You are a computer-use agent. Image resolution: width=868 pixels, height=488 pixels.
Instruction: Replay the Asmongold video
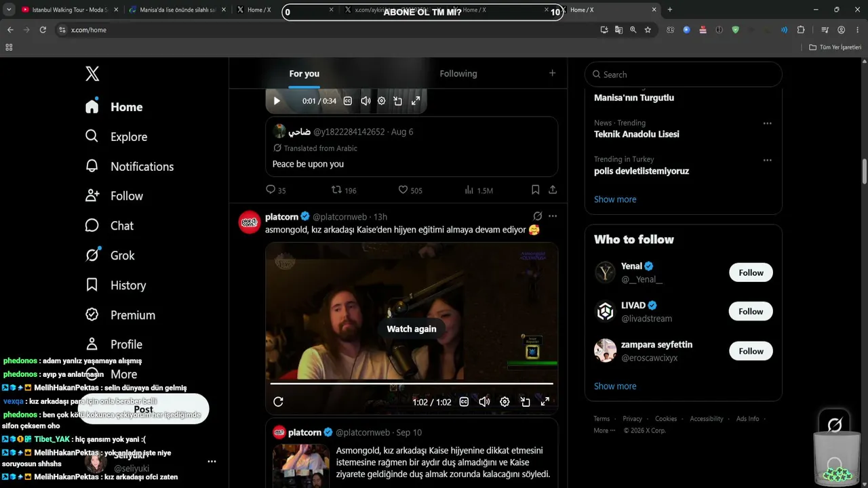278,402
